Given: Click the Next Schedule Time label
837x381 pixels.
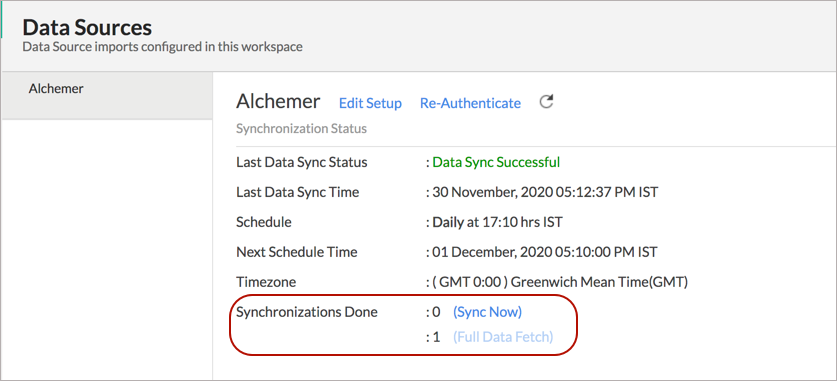Looking at the screenshot, I should 297,251.
